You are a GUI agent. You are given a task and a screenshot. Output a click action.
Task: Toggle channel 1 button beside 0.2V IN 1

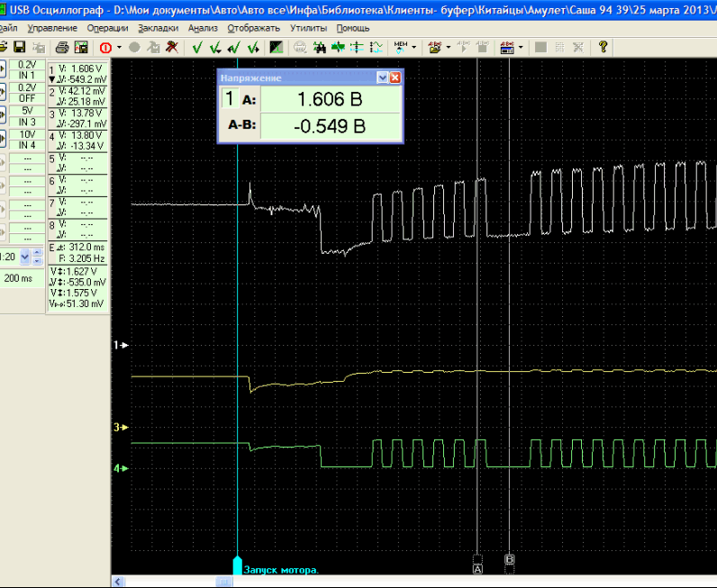pyautogui.click(x=3, y=69)
